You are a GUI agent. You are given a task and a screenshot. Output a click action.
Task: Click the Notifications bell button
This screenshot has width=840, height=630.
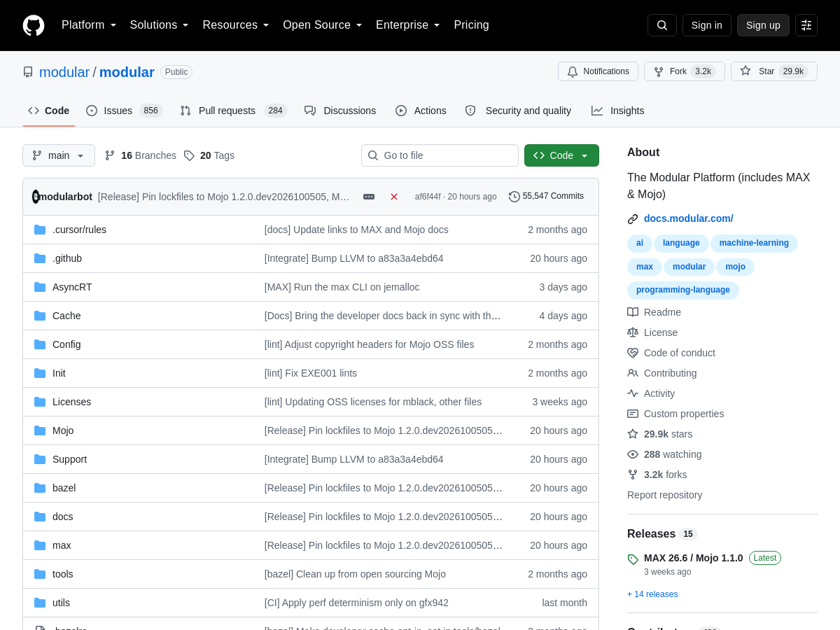point(598,71)
